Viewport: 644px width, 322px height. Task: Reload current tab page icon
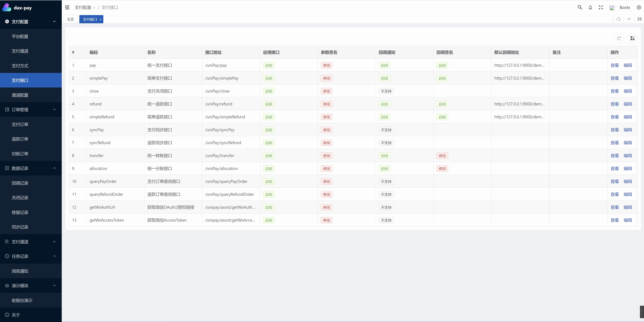tap(618, 19)
